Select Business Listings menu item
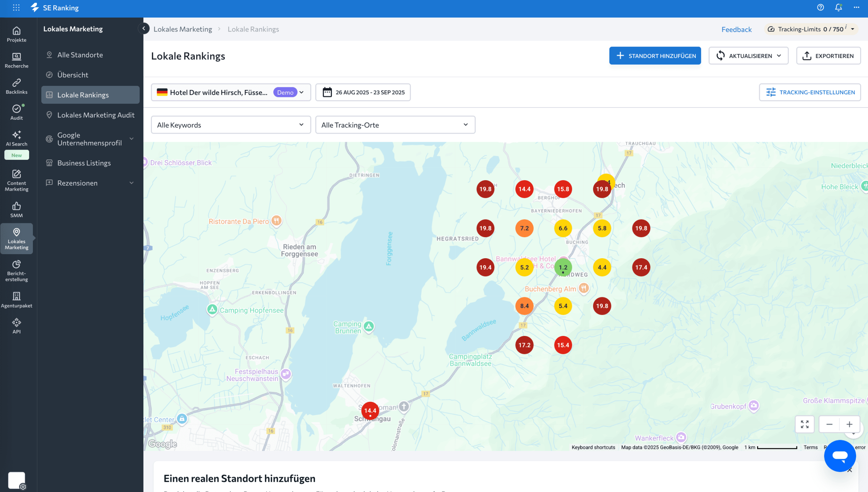Viewport: 868px width, 492px height. coord(84,163)
